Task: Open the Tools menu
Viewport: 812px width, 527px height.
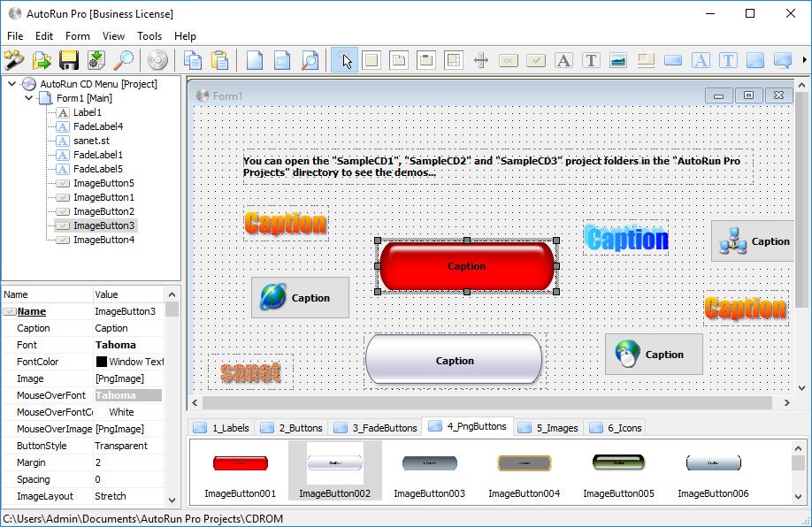Action: pos(149,35)
